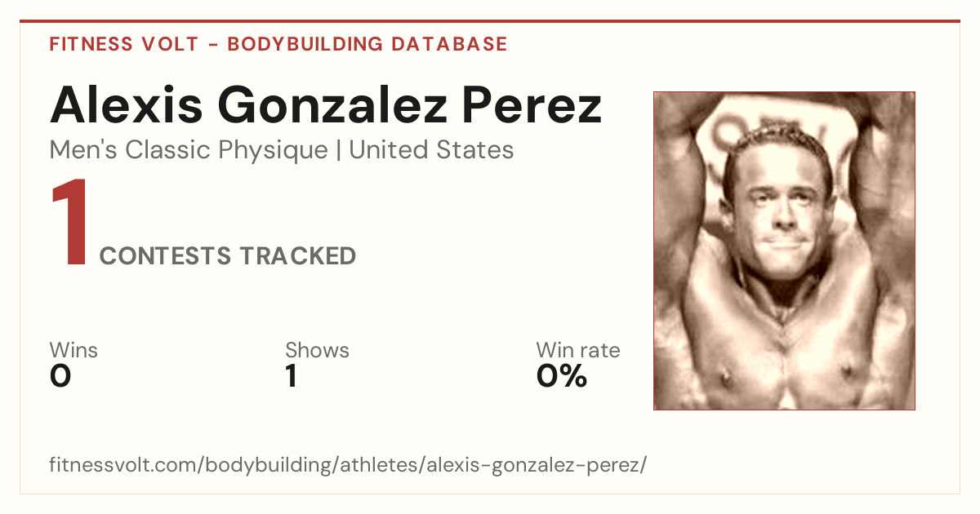Click the Win rate label

578,350
